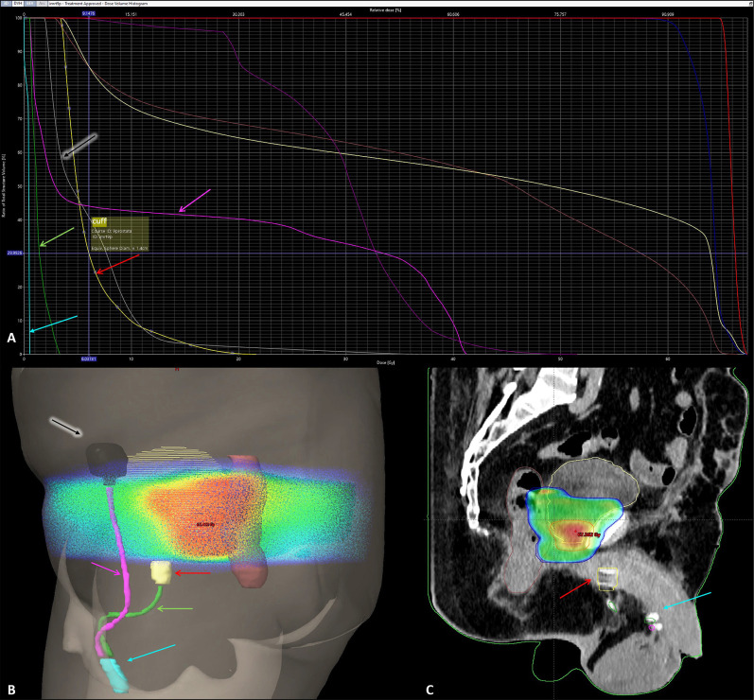Click the blue dose value on the bottom axis
This screenshot has height=700, width=754.
[89, 359]
